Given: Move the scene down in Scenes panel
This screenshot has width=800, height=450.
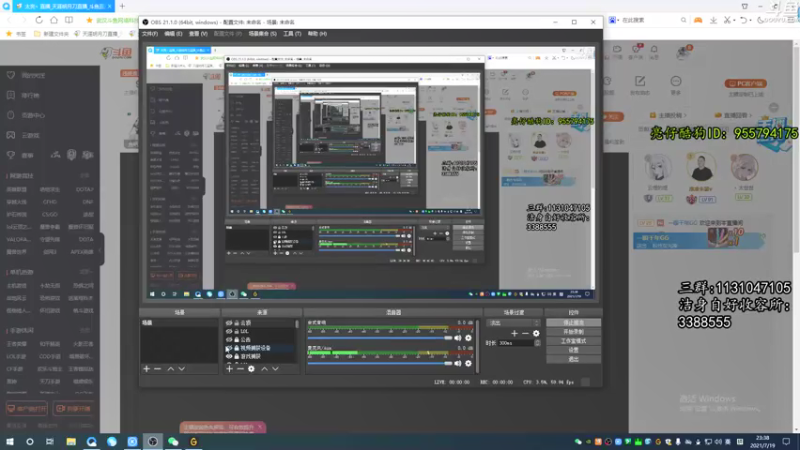Looking at the screenshot, I should [x=182, y=368].
